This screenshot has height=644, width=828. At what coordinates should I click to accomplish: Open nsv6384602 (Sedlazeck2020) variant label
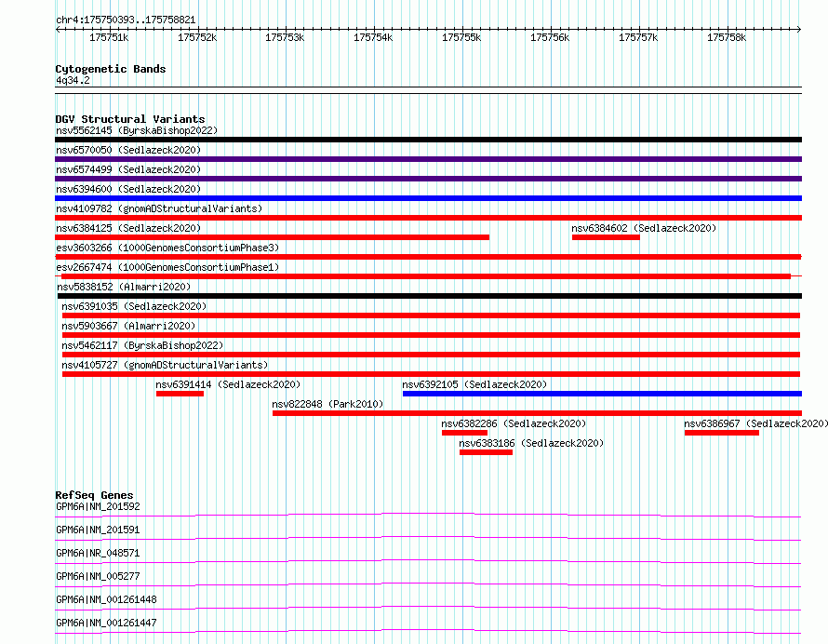coord(644,228)
